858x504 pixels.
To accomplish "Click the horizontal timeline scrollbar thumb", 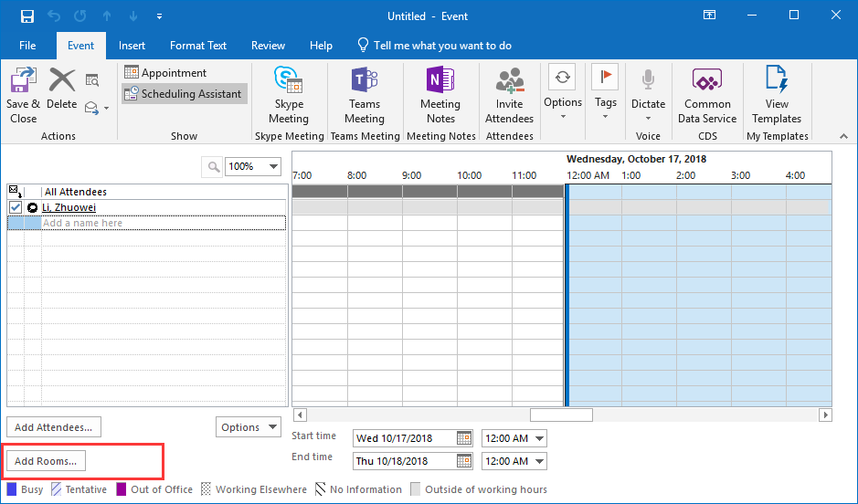I will tap(561, 415).
